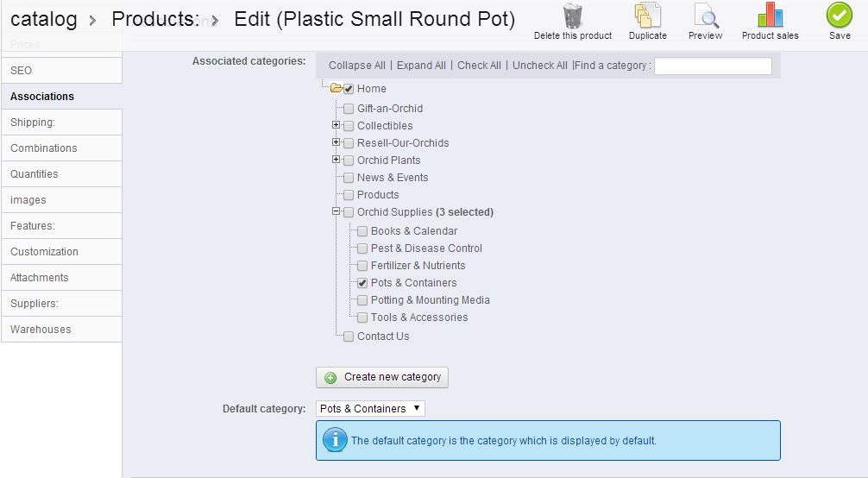Switch to the Shipping tab

(x=33, y=123)
